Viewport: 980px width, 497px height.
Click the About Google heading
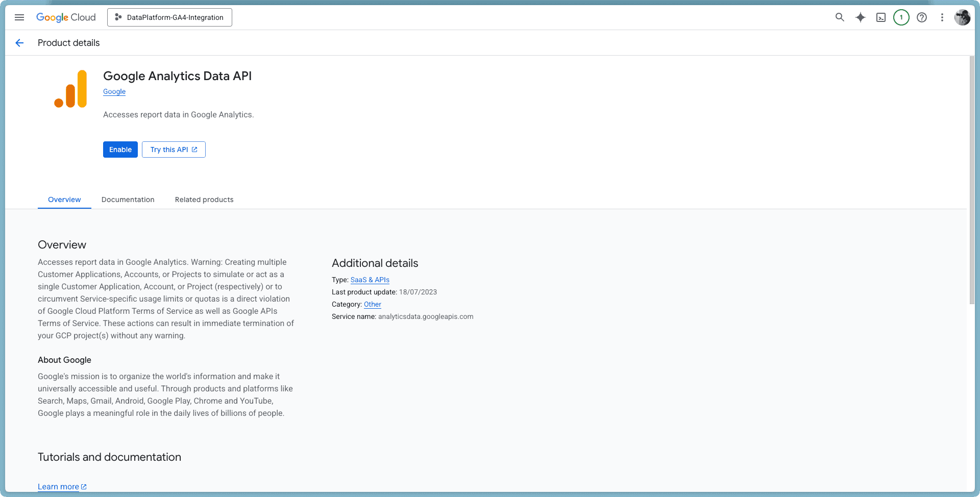[64, 360]
